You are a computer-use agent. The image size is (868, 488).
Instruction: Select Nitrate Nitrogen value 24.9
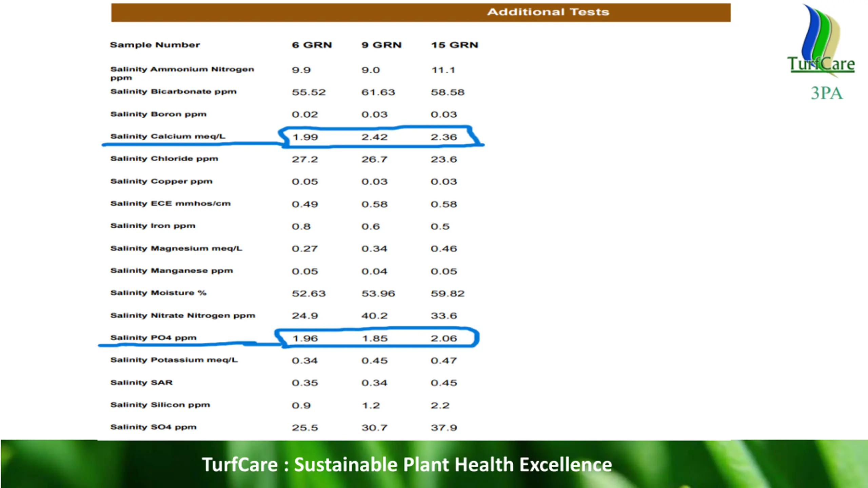305,316
